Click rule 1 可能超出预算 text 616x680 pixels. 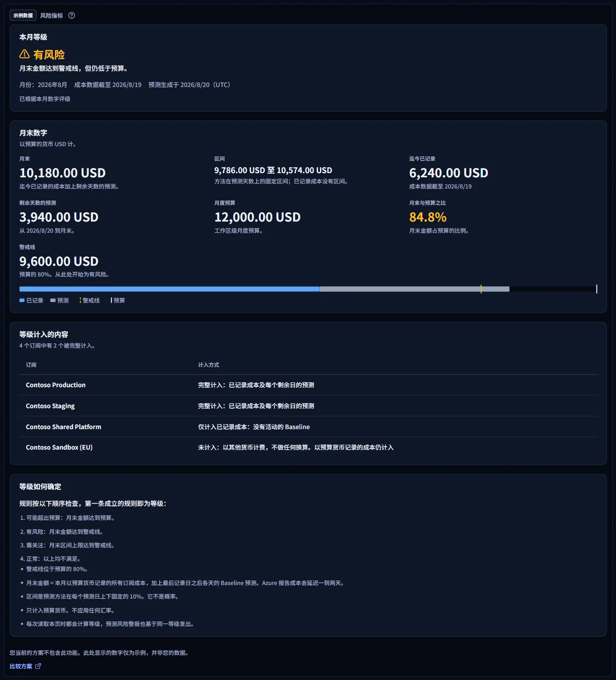[70, 518]
